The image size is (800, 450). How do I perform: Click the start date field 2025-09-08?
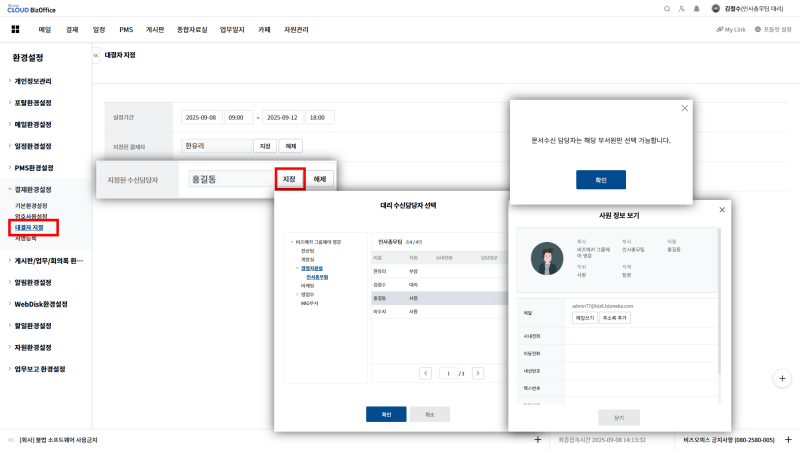click(x=202, y=117)
